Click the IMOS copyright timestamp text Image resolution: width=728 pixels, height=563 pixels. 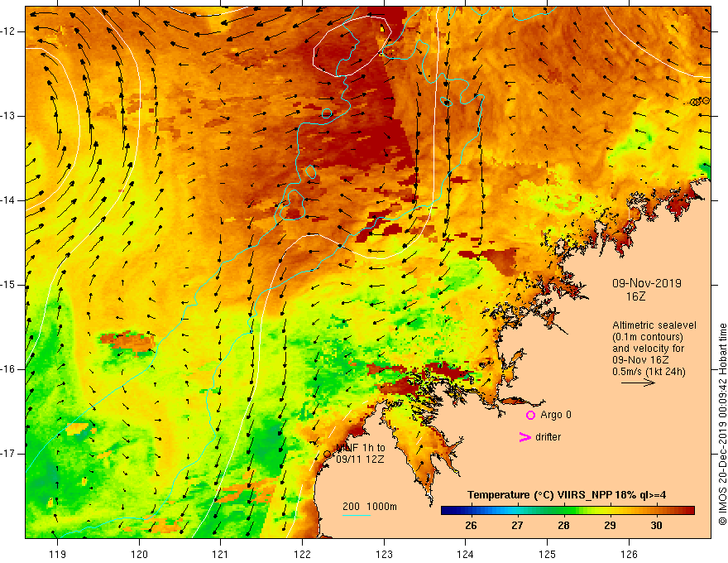coord(722,425)
